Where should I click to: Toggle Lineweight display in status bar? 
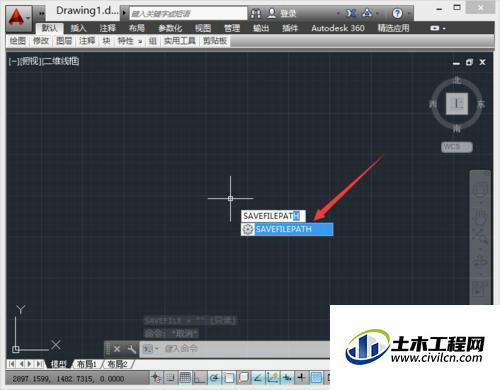pyautogui.click(x=301, y=378)
